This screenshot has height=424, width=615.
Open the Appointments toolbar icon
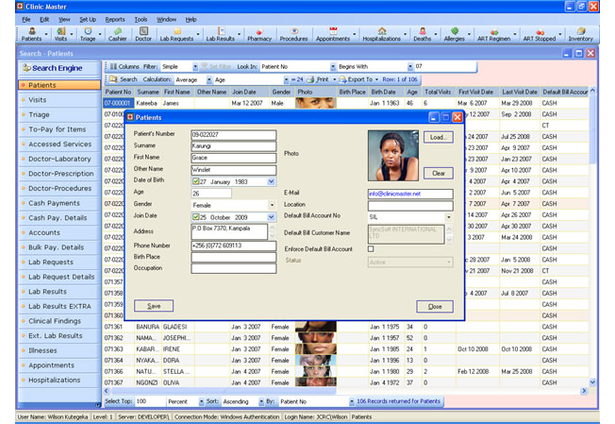[333, 35]
